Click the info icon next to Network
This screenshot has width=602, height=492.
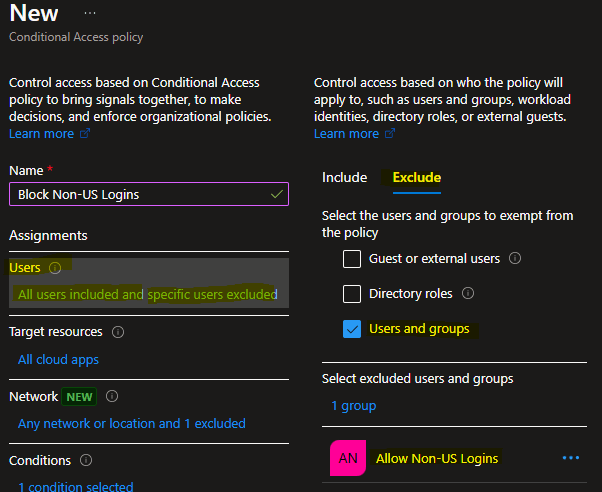click(112, 397)
